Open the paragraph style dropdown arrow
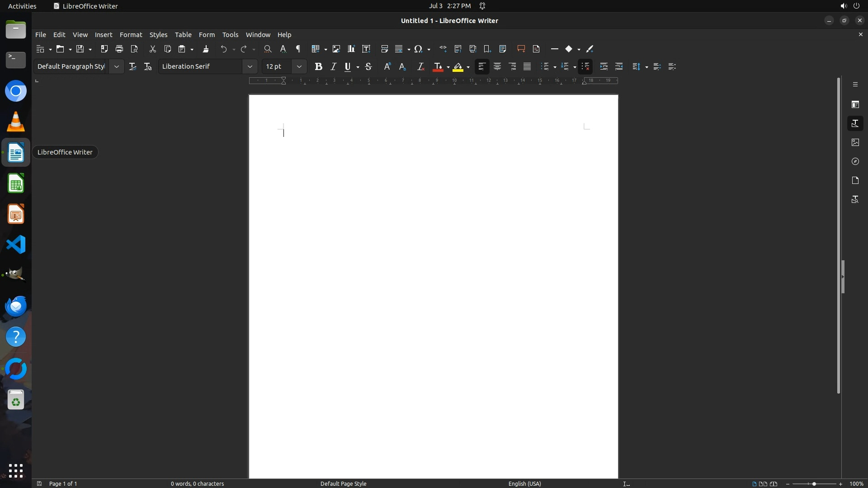The image size is (868, 488). 116,66
